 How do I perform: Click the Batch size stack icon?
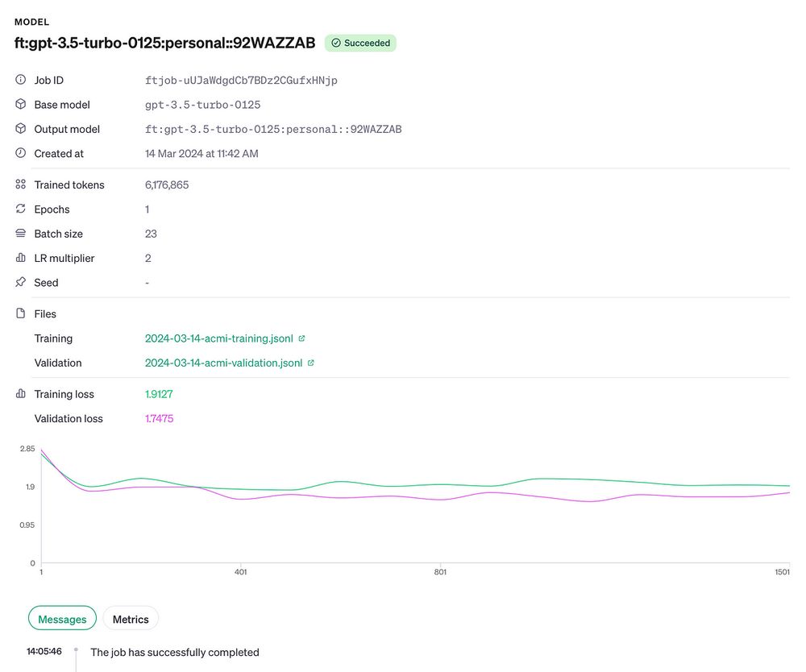[21, 233]
